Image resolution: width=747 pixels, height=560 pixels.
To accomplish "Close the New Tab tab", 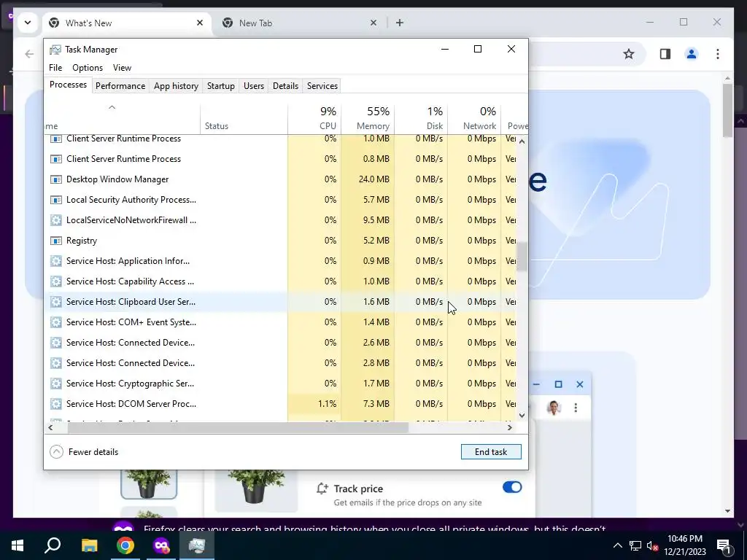I will point(373,23).
